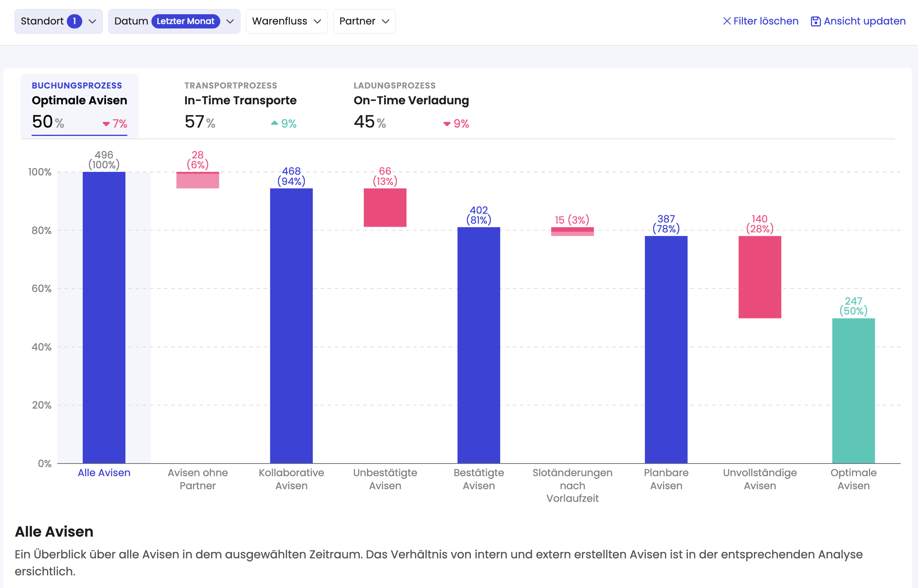This screenshot has width=918, height=588.
Task: Open the Partner filter dropdown
Action: 364,21
